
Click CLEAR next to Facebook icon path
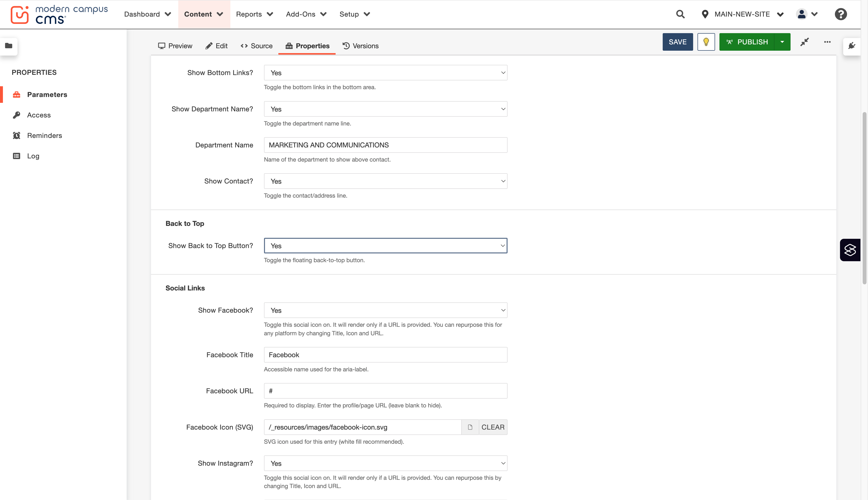tap(493, 427)
